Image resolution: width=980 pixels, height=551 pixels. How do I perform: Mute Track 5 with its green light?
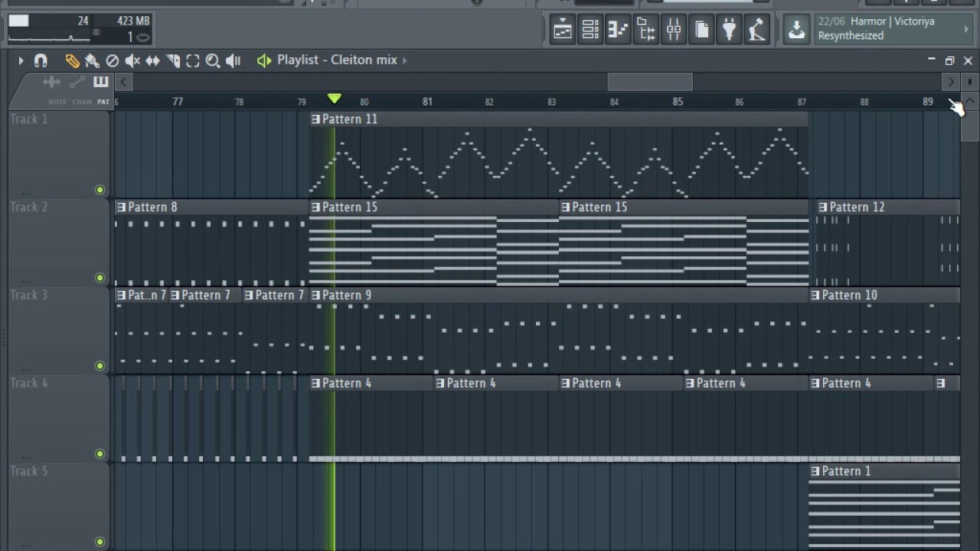[100, 542]
